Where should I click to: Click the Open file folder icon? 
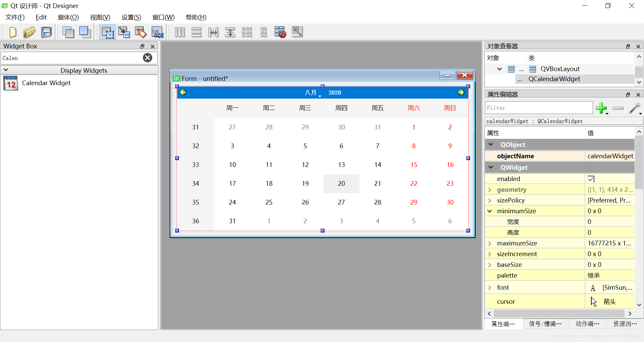(29, 32)
